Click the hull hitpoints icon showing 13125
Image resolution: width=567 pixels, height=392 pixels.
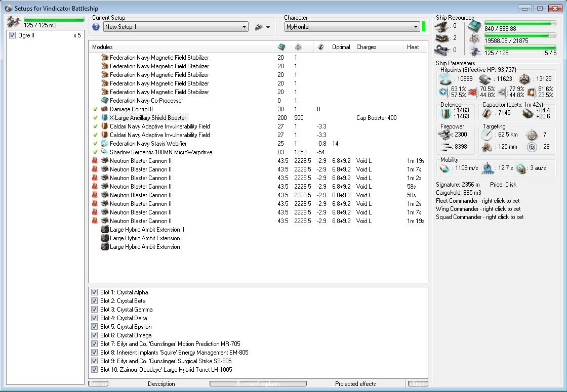tap(524, 79)
